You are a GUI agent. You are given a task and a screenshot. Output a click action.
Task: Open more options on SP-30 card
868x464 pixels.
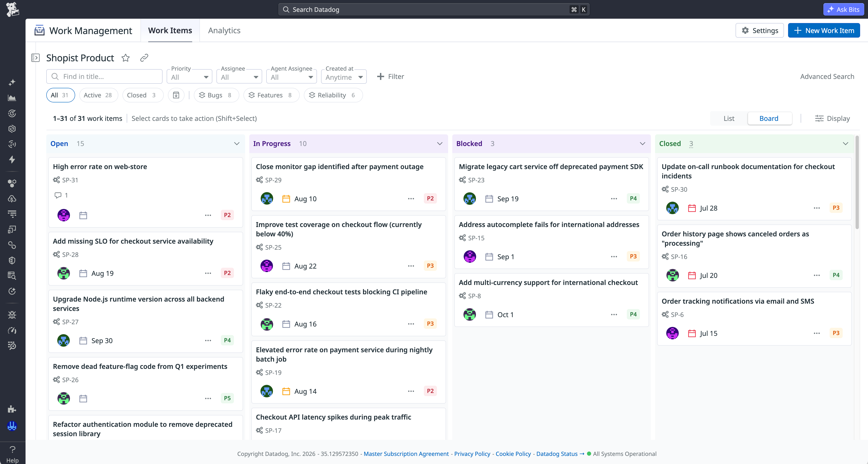(817, 208)
